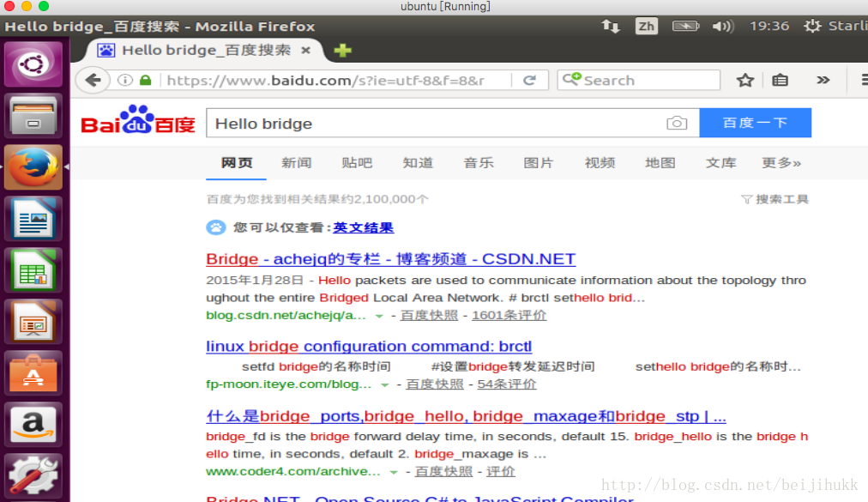This screenshot has height=502, width=868.
Task: Open 百度快照 for the iteye result
Action: point(435,384)
